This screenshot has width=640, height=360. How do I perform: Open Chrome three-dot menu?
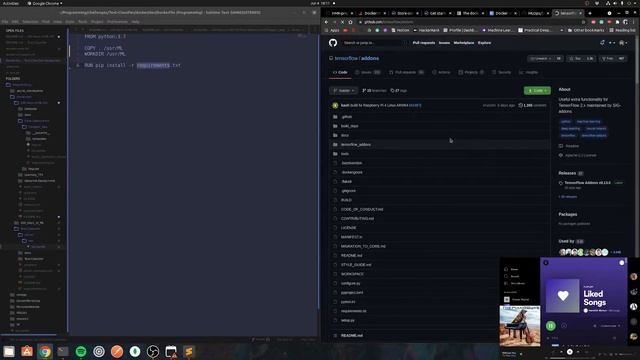pos(634,22)
